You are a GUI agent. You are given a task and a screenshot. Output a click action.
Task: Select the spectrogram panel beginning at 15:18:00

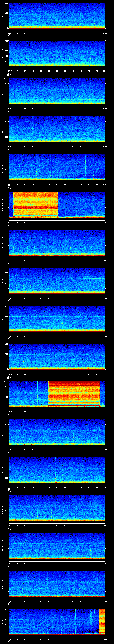pos(57,167)
